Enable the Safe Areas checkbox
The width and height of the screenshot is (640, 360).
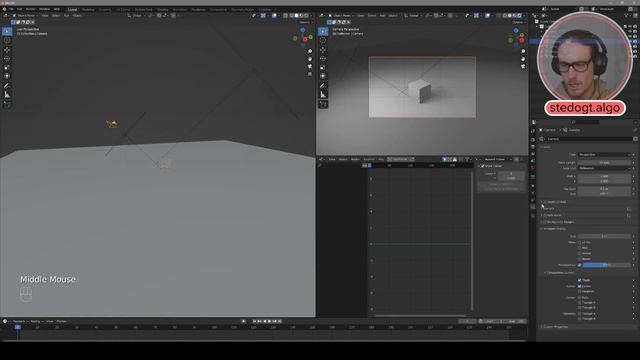click(545, 215)
